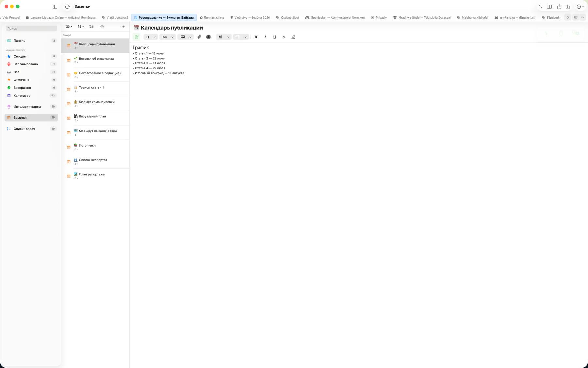This screenshot has height=368, width=588.
Task: Open Интеллект-карты section
Action: pyautogui.click(x=31, y=107)
